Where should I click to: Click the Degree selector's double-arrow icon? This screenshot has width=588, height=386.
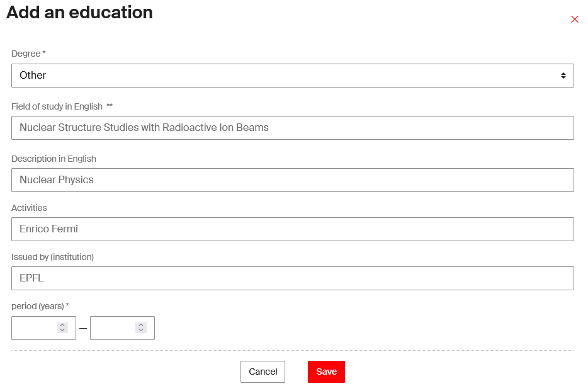pos(565,75)
